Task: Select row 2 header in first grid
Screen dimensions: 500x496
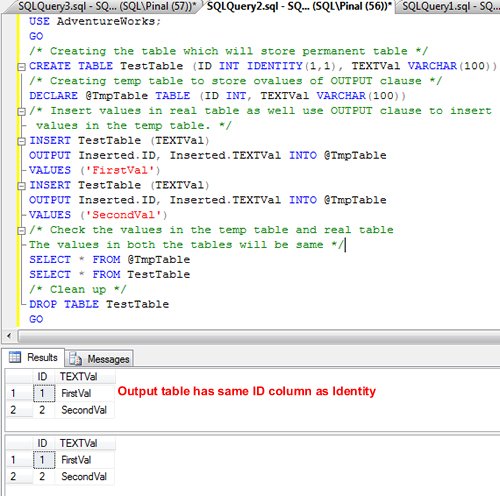Action: (x=19, y=410)
